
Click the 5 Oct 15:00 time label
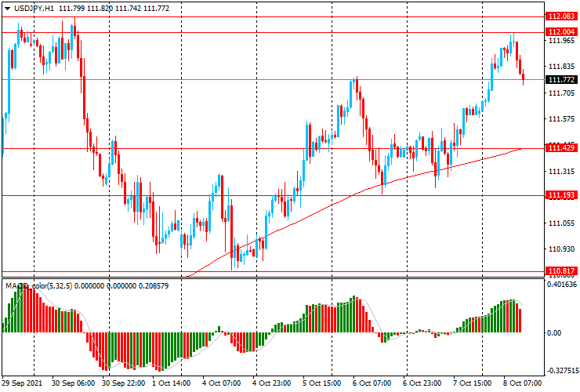point(322,383)
